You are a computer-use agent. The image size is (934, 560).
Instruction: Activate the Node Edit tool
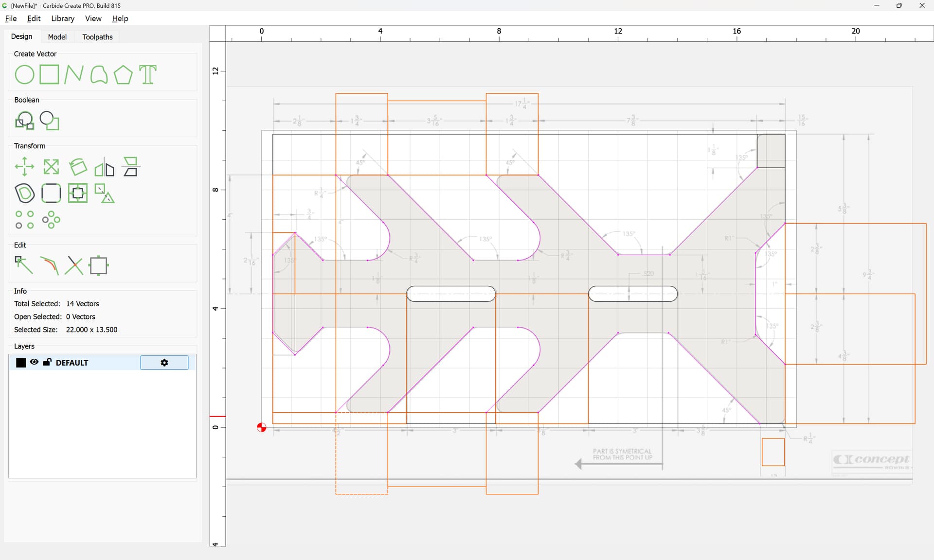(x=24, y=266)
